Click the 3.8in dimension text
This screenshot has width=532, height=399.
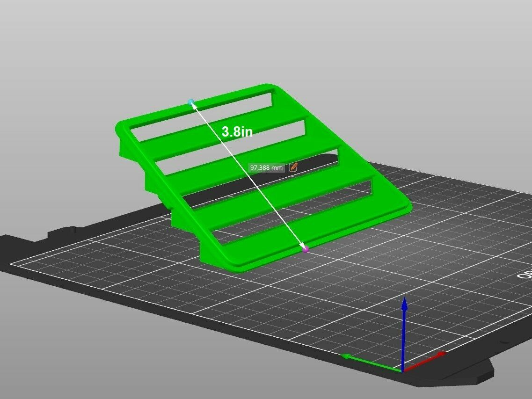point(237,132)
